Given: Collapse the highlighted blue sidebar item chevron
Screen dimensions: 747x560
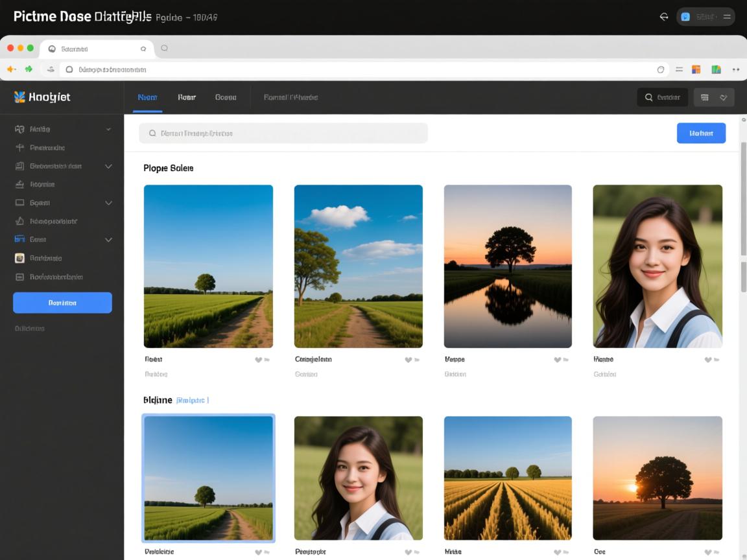Looking at the screenshot, I should 108,240.
